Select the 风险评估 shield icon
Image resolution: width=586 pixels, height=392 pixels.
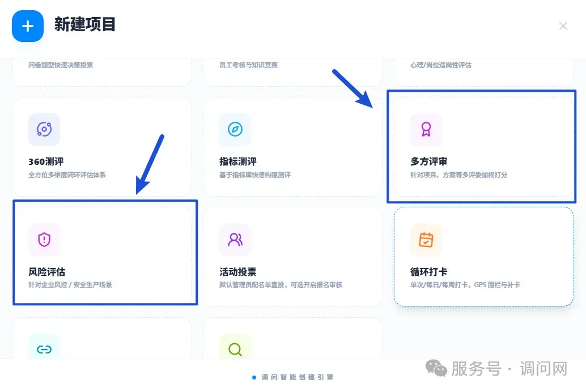44,240
